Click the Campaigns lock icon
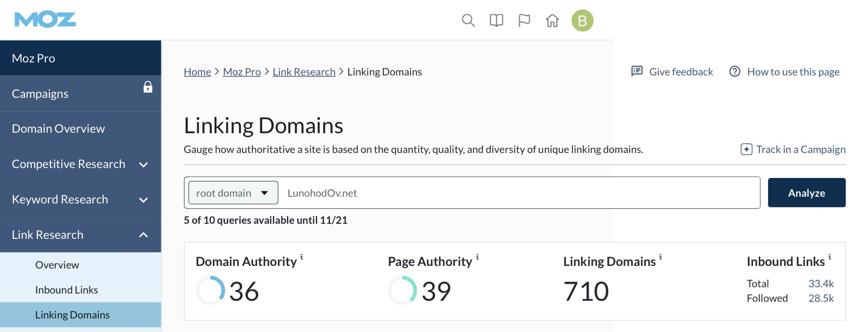 coord(148,87)
